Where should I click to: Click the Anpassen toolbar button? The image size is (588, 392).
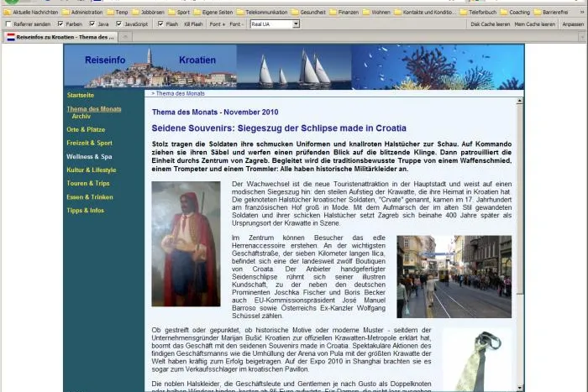point(573,24)
